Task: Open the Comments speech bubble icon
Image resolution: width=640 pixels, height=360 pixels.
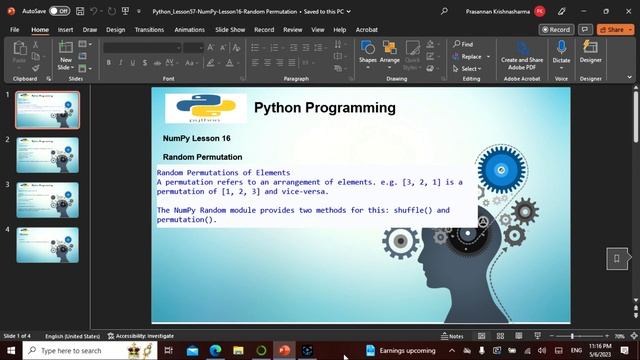Action: coord(585,29)
